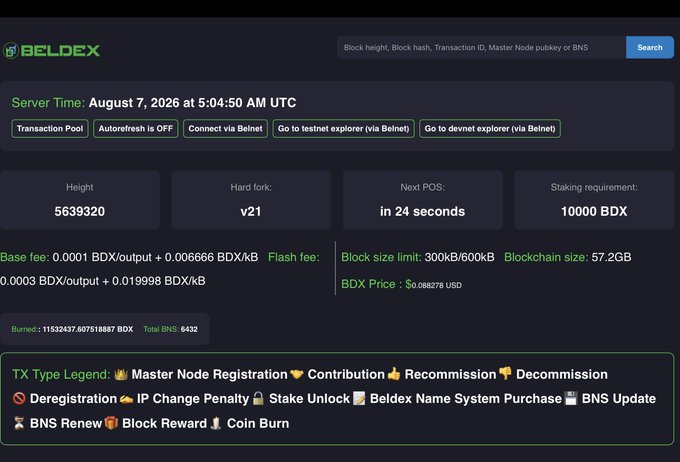Click the crown Master Node Registration icon

pos(121,374)
